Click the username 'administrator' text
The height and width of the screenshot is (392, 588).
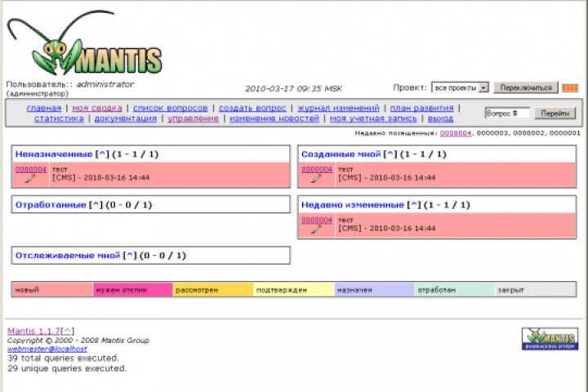click(x=105, y=84)
